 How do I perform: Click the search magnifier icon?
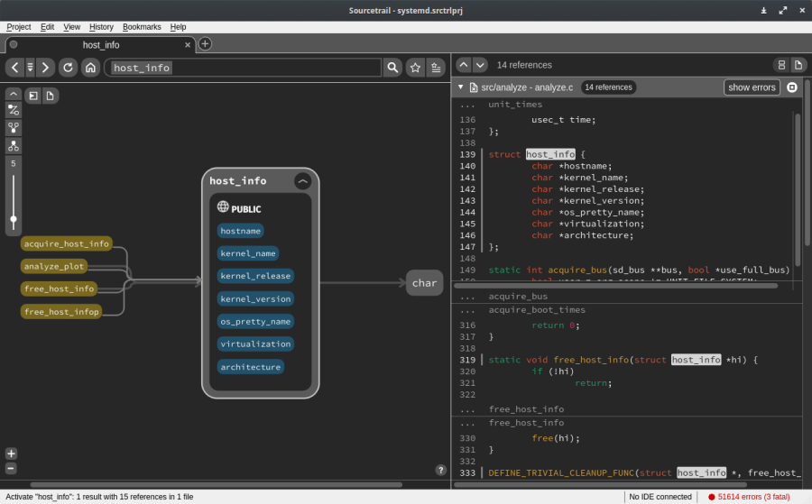(392, 68)
